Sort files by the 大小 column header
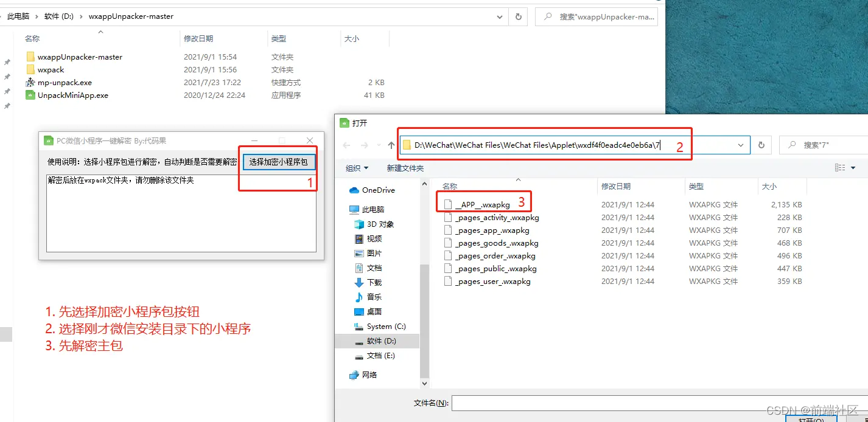The width and height of the screenshot is (868, 422). click(x=768, y=185)
